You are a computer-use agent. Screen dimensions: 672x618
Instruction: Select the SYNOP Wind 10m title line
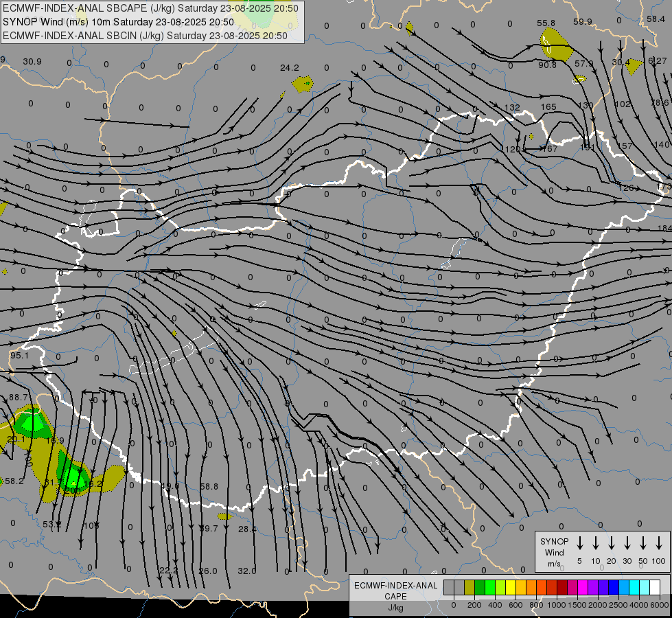click(118, 22)
